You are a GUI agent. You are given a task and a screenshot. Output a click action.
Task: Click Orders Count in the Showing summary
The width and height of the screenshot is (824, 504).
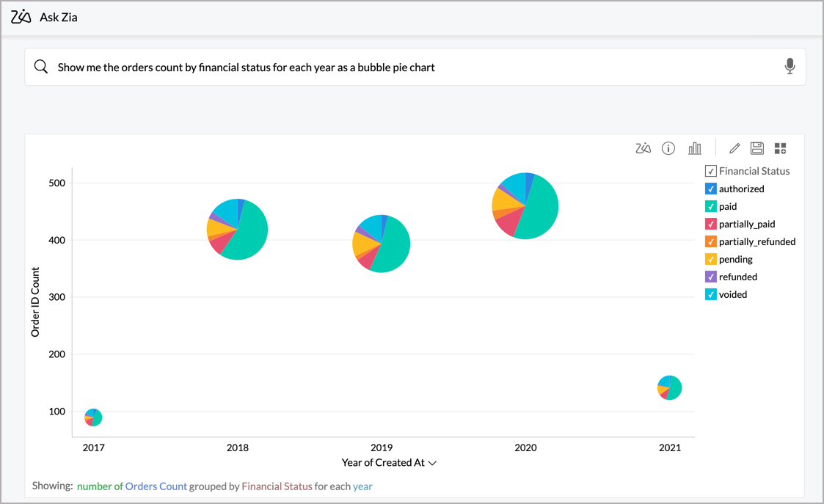(156, 486)
